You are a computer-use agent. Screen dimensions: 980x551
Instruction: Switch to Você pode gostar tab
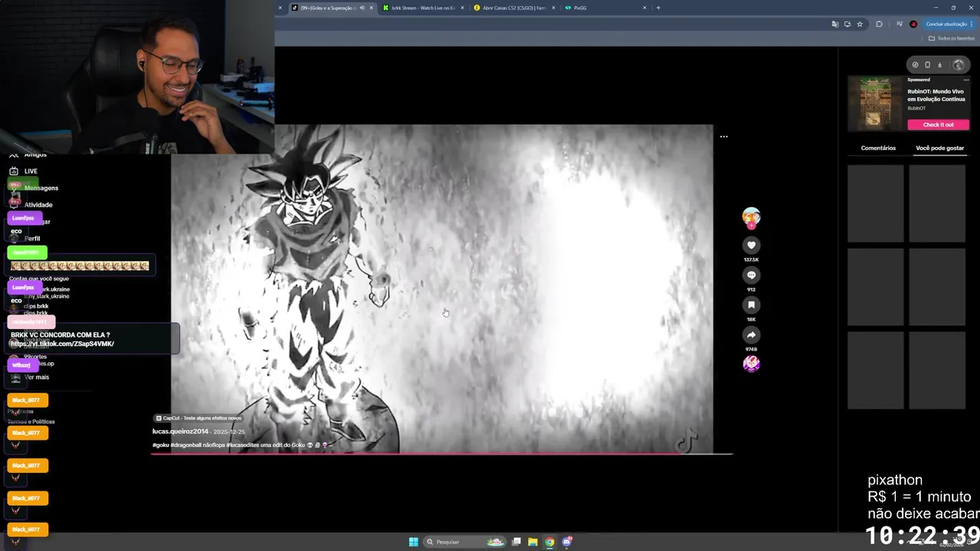coord(939,148)
